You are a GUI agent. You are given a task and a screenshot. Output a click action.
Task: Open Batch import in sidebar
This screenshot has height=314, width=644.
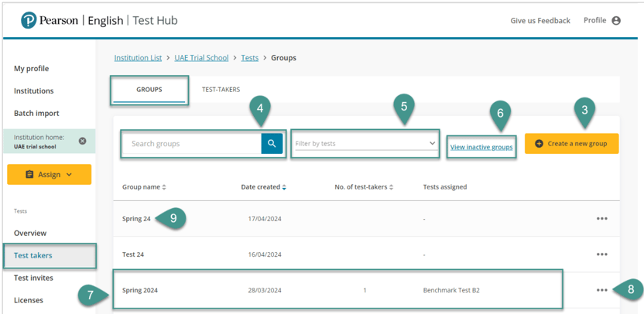pyautogui.click(x=36, y=113)
